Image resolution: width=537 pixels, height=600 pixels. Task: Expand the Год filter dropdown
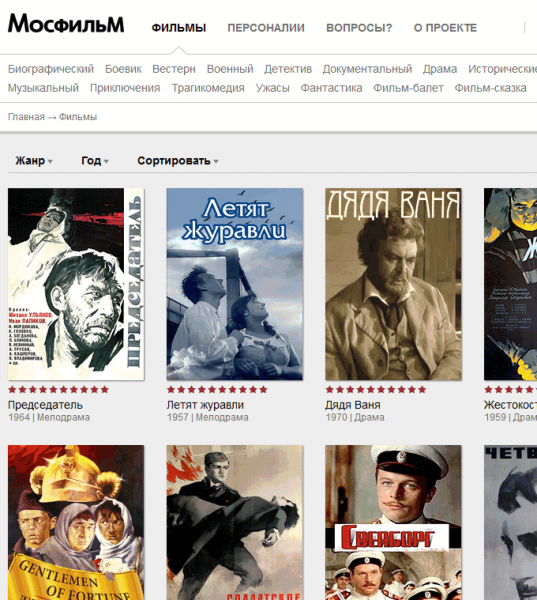(x=95, y=161)
